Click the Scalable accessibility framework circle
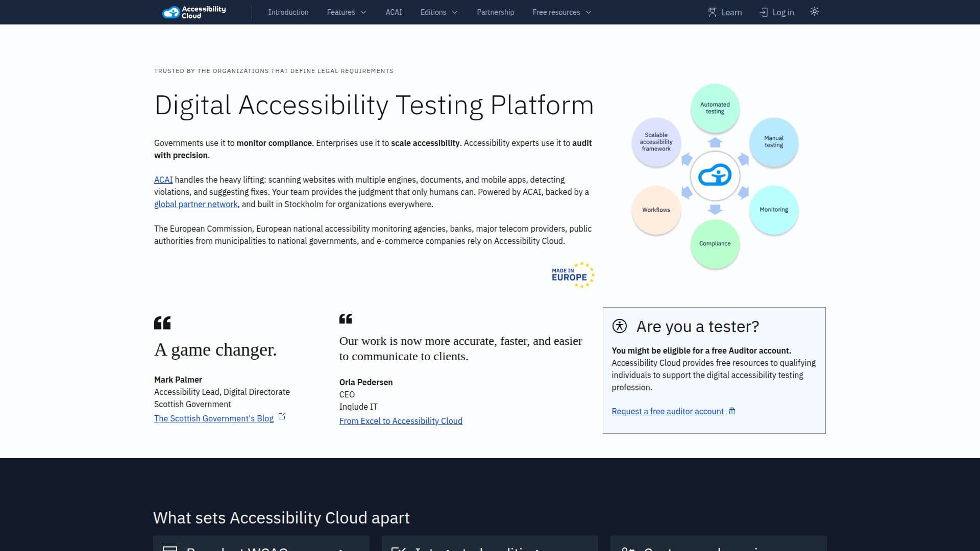This screenshot has height=551, width=980. 656,142
